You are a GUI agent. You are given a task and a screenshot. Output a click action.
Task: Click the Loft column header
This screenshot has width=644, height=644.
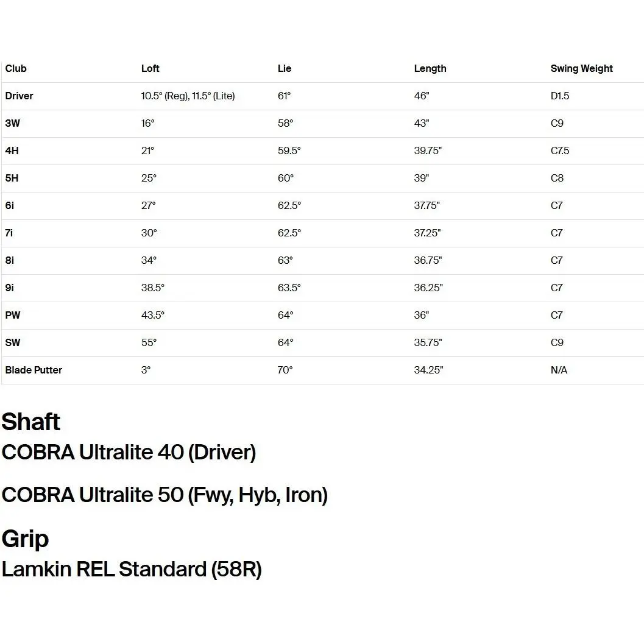click(x=150, y=69)
